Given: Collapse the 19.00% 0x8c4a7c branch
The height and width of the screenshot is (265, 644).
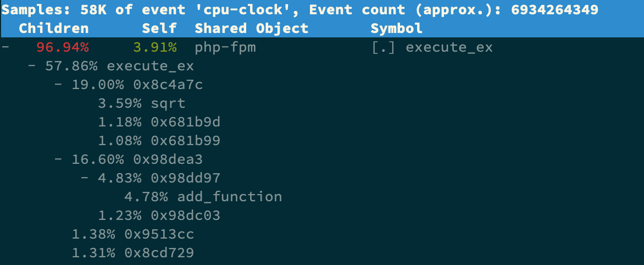Looking at the screenshot, I should (x=58, y=85).
